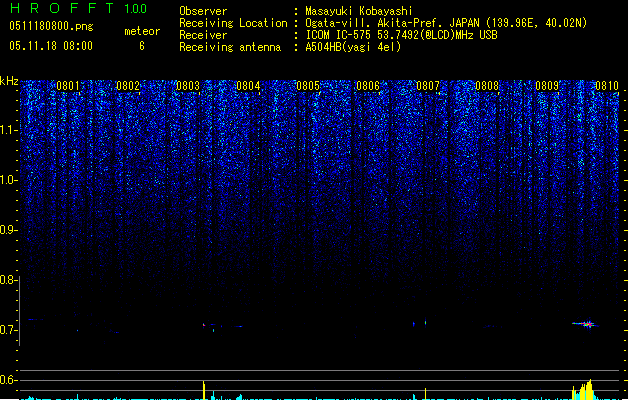The image size is (629, 400).
Task: Click the 1.0 kHz axis label
Action: point(8,180)
